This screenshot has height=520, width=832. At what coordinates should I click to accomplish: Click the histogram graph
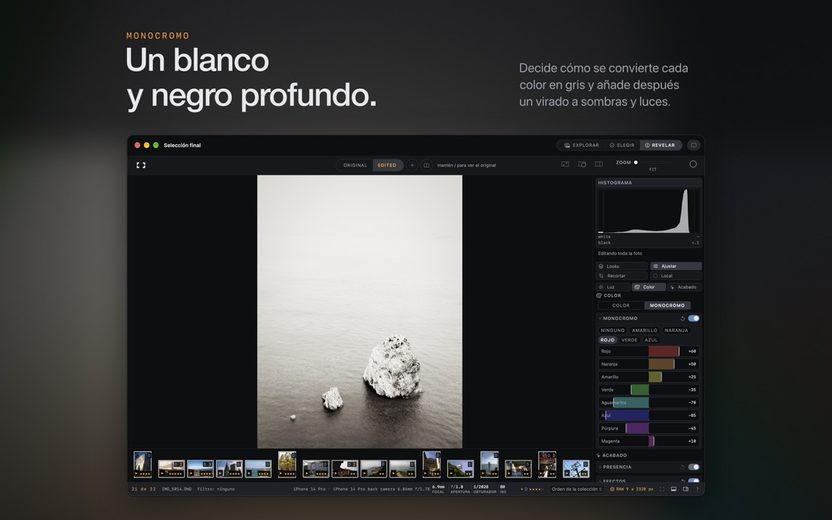[648, 211]
